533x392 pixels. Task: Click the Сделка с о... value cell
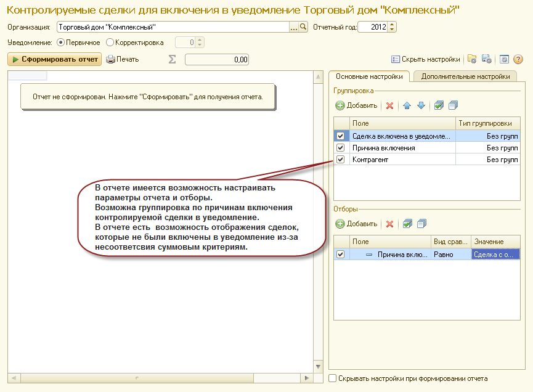495,255
